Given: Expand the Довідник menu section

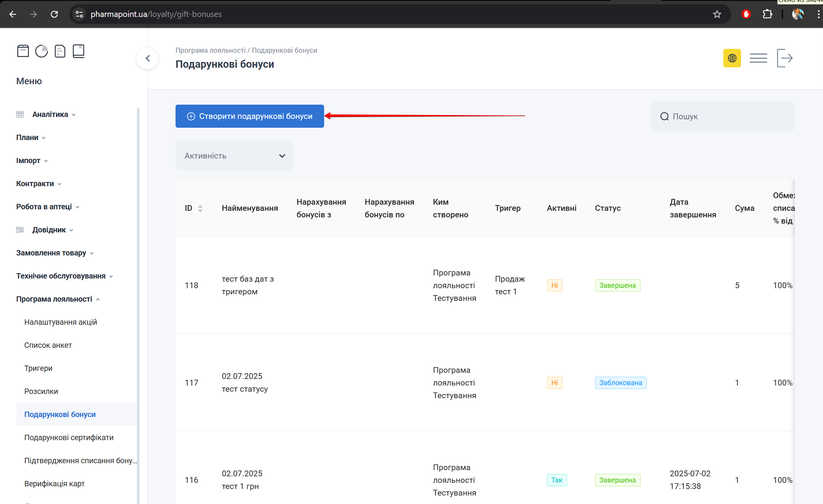Looking at the screenshot, I should pyautogui.click(x=49, y=230).
